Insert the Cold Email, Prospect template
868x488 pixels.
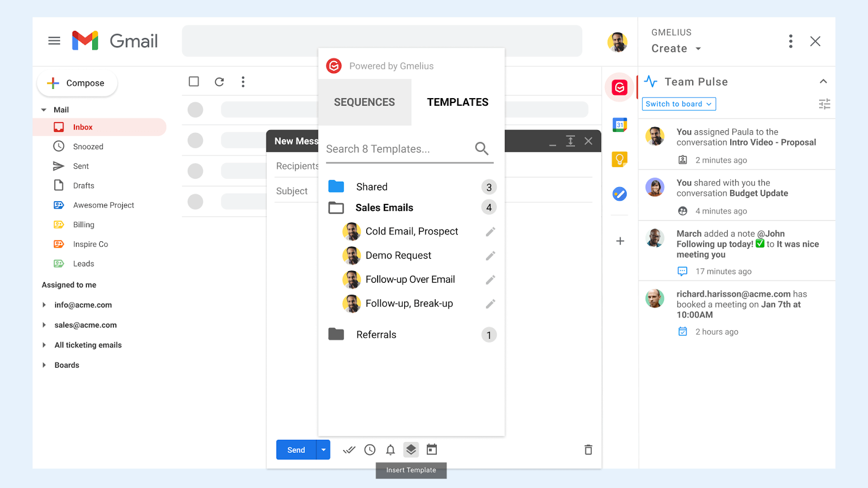pyautogui.click(x=412, y=232)
